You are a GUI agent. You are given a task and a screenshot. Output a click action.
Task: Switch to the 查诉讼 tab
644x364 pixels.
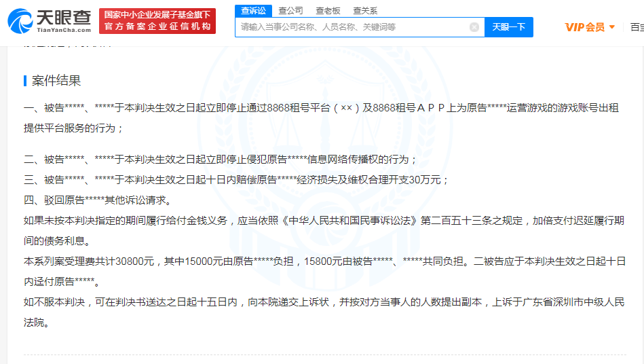click(x=254, y=10)
